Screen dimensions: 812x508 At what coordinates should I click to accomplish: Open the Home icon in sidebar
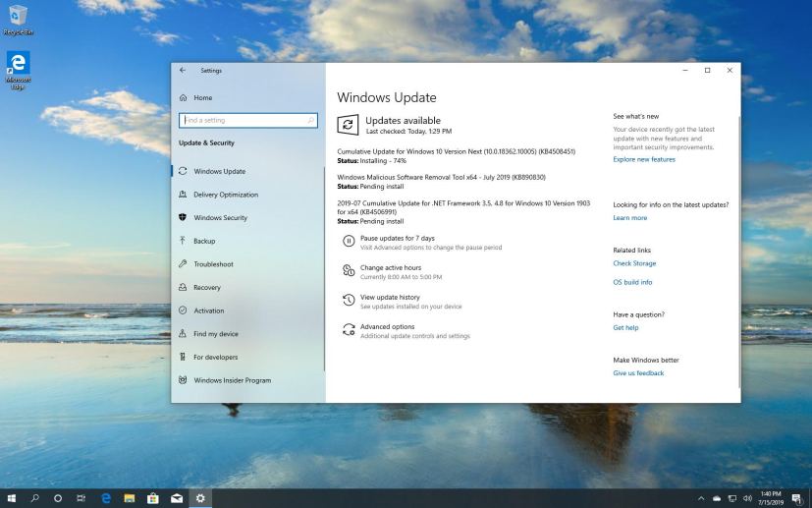coord(183,97)
